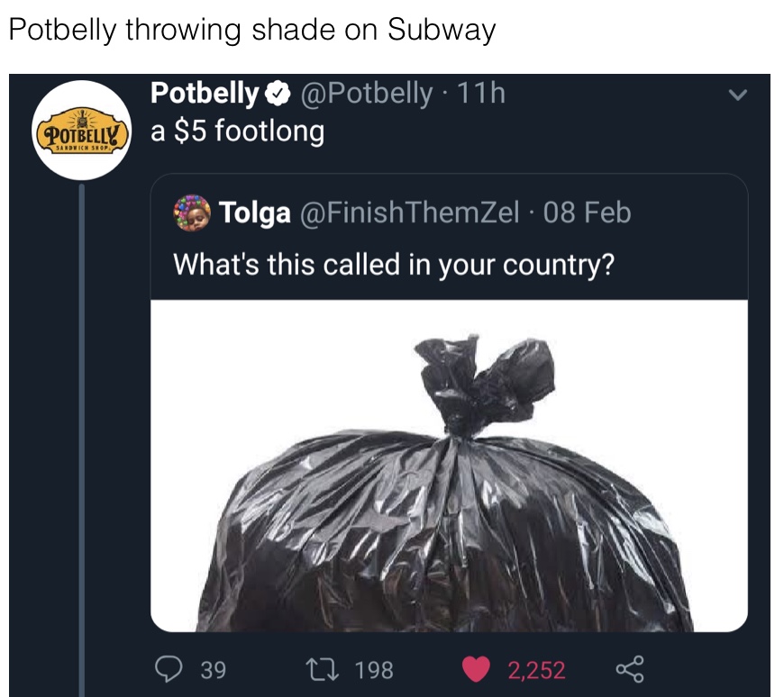Image resolution: width=784 pixels, height=697 pixels.
Task: Click the 'a $5 footlong' tweet text
Action: click(x=238, y=131)
